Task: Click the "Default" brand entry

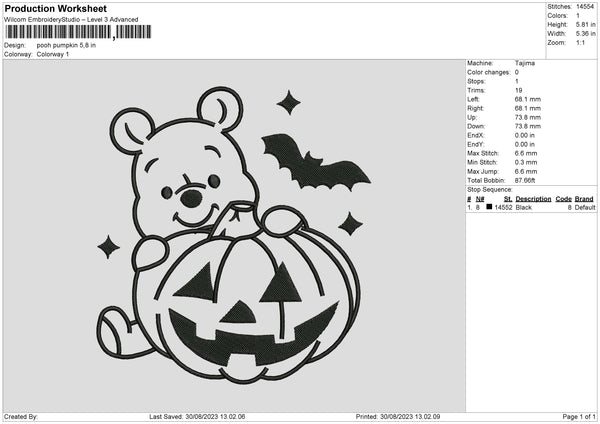Action: (x=585, y=207)
